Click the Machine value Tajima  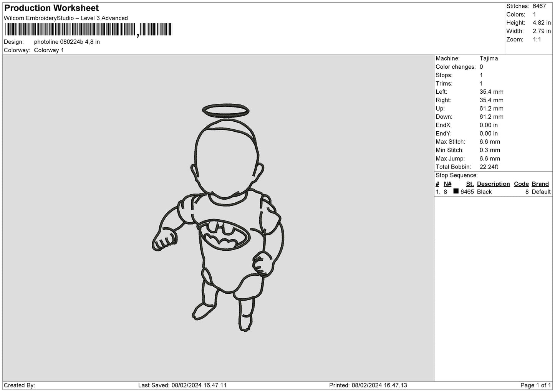pyautogui.click(x=489, y=58)
